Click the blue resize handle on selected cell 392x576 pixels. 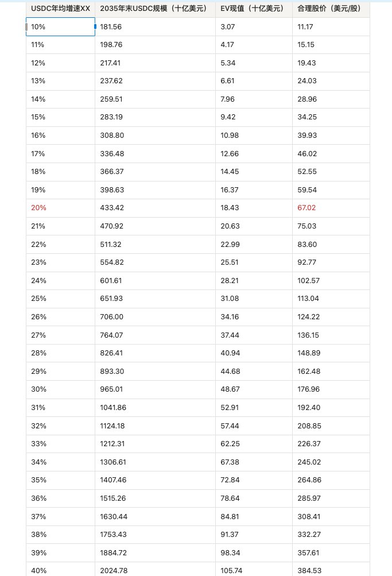95,26
